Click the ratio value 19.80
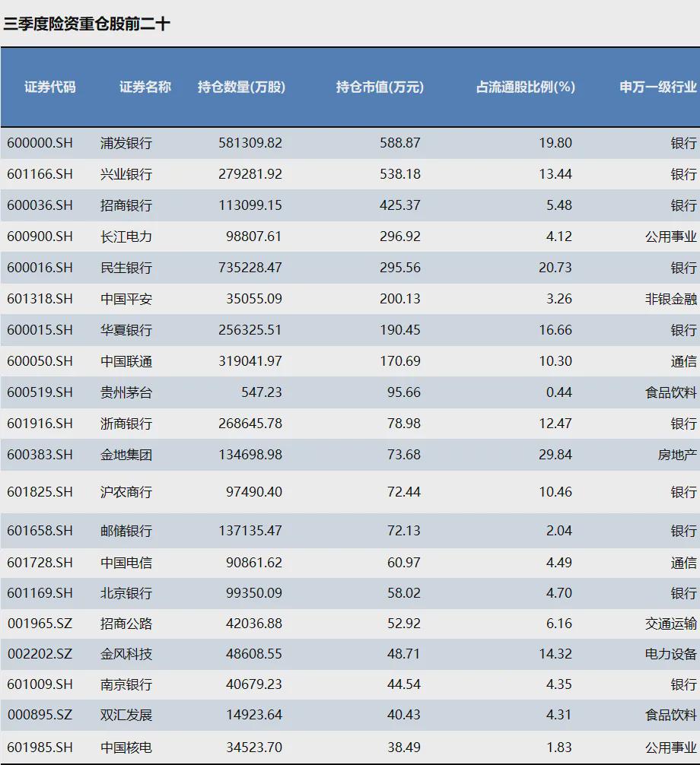This screenshot has width=700, height=765. (555, 143)
